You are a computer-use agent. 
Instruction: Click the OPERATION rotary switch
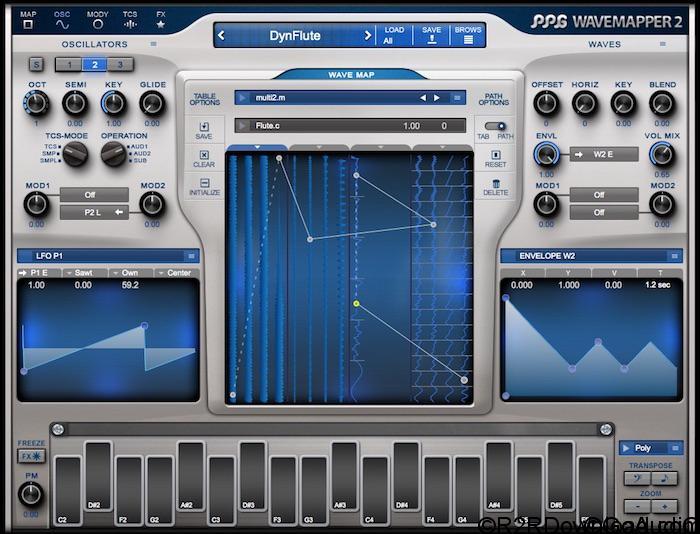click(x=113, y=154)
